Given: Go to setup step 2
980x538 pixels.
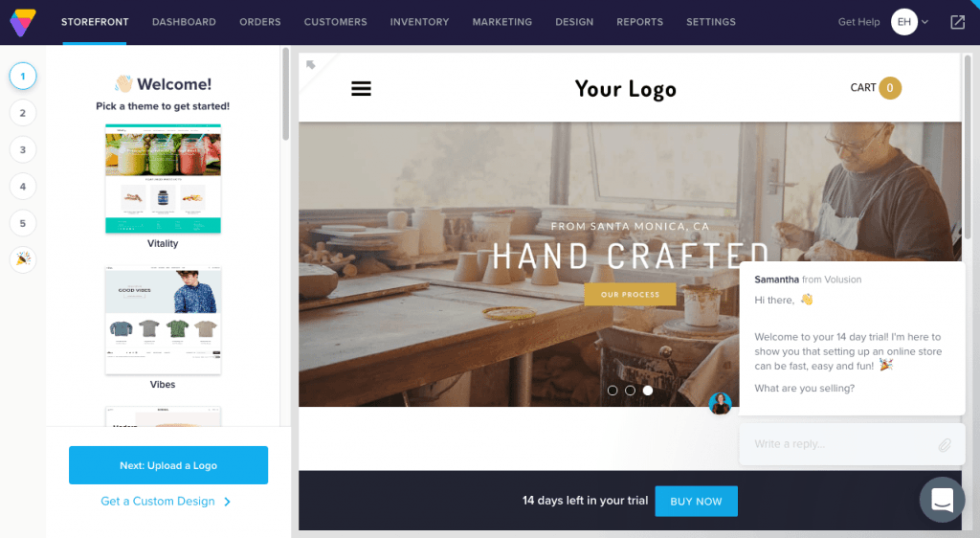Looking at the screenshot, I should point(23,113).
